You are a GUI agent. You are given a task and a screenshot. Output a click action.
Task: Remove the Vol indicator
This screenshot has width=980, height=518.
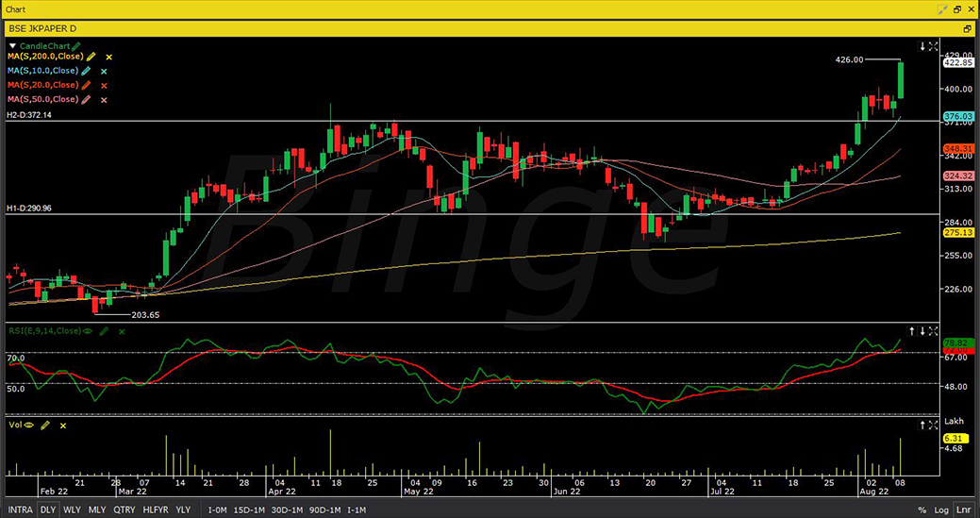click(x=62, y=426)
